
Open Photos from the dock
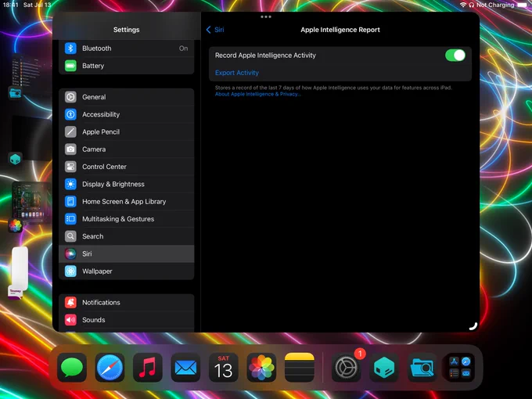pyautogui.click(x=261, y=368)
